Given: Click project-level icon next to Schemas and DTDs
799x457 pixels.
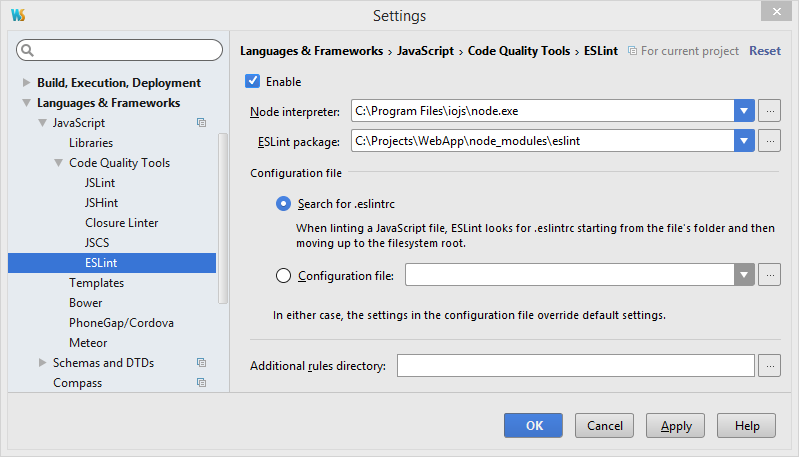Looking at the screenshot, I should 201,363.
